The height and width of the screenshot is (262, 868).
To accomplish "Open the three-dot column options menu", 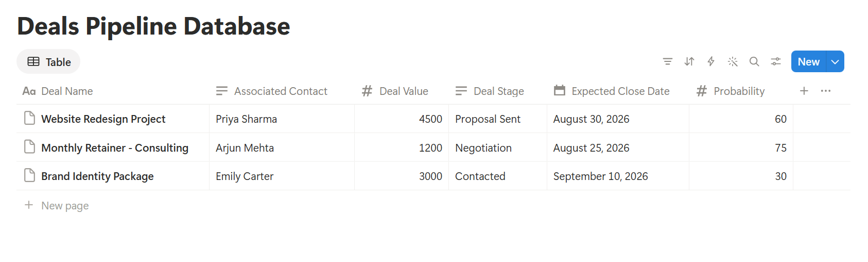I will point(826,91).
